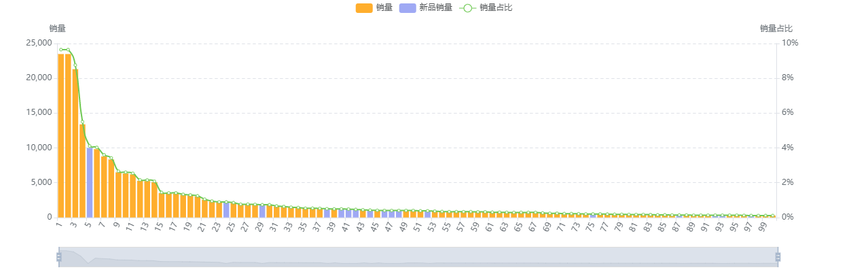Click the line point above rank 1
The width and height of the screenshot is (868, 272).
(x=60, y=50)
